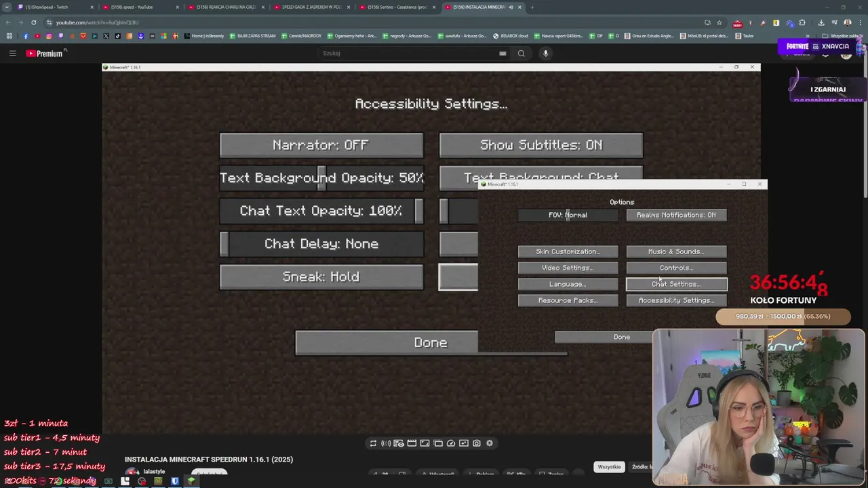The width and height of the screenshot is (868, 488).
Task: Close the REAKCJA CHARLI browser tab
Action: [263, 7]
